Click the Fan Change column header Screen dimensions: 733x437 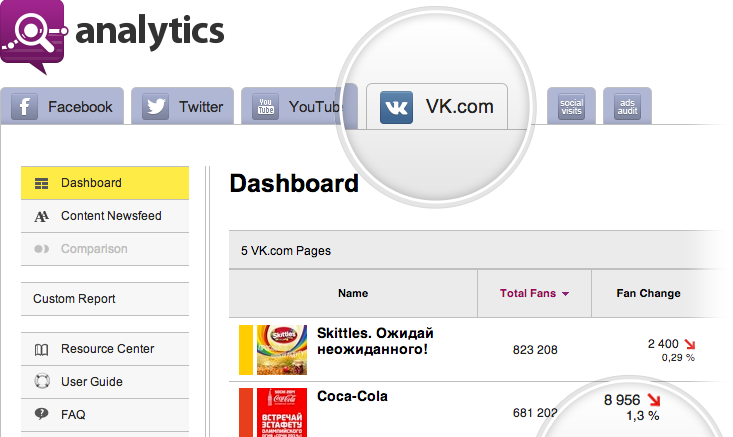[649, 293]
